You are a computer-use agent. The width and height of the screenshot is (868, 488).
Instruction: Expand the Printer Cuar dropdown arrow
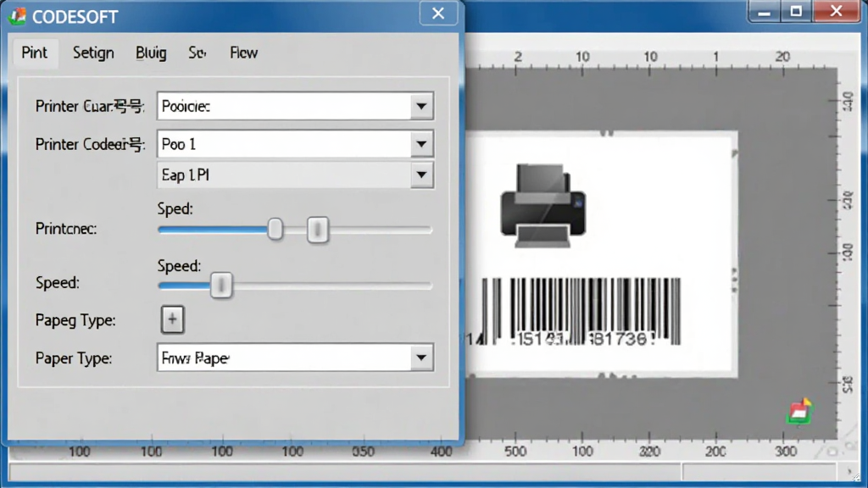[x=421, y=106]
